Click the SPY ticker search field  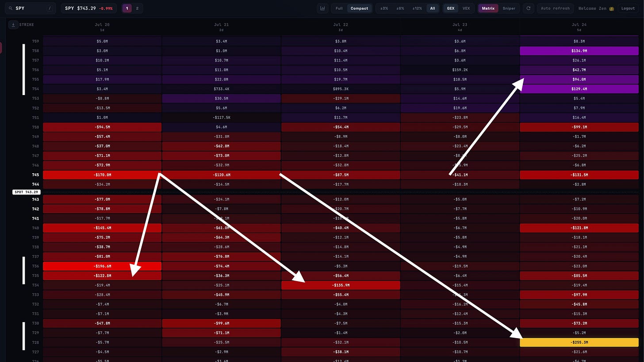[x=30, y=8]
